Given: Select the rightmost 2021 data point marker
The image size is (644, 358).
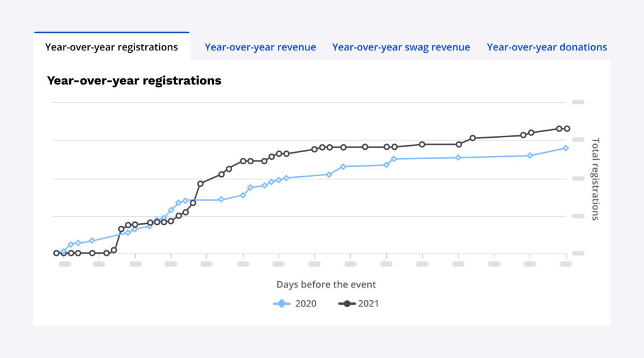Looking at the screenshot, I should point(567,128).
